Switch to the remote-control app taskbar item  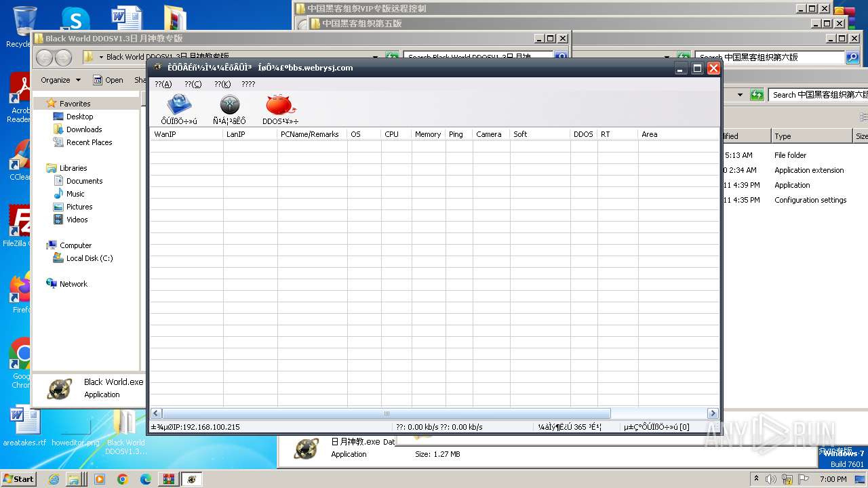[192, 479]
